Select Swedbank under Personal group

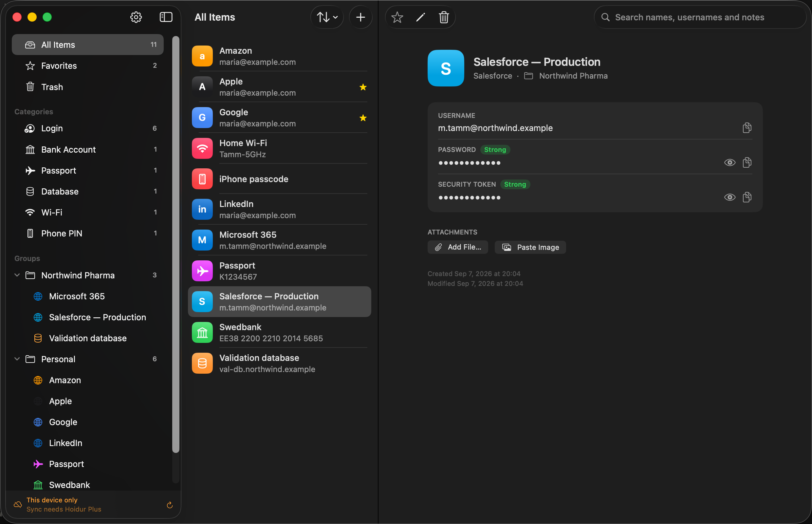point(87,485)
